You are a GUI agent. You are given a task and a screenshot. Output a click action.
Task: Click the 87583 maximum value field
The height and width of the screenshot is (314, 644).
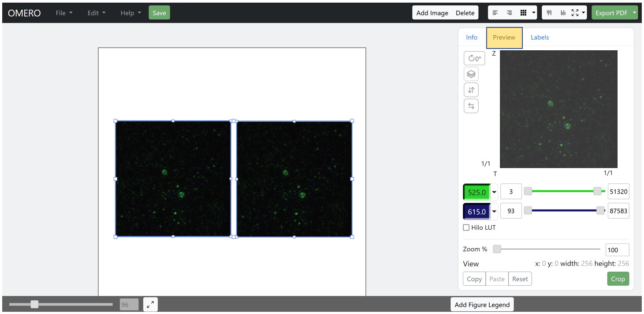click(618, 211)
